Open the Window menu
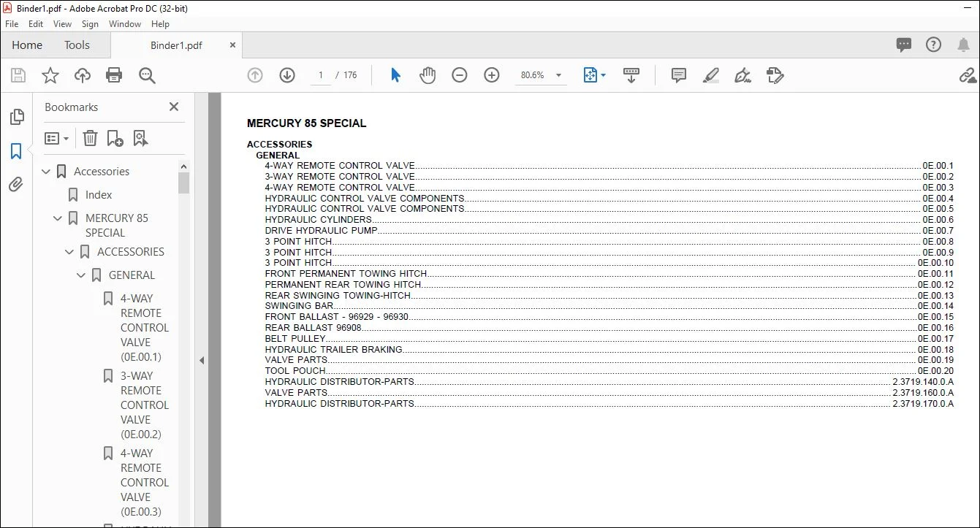980x528 pixels. coord(125,24)
